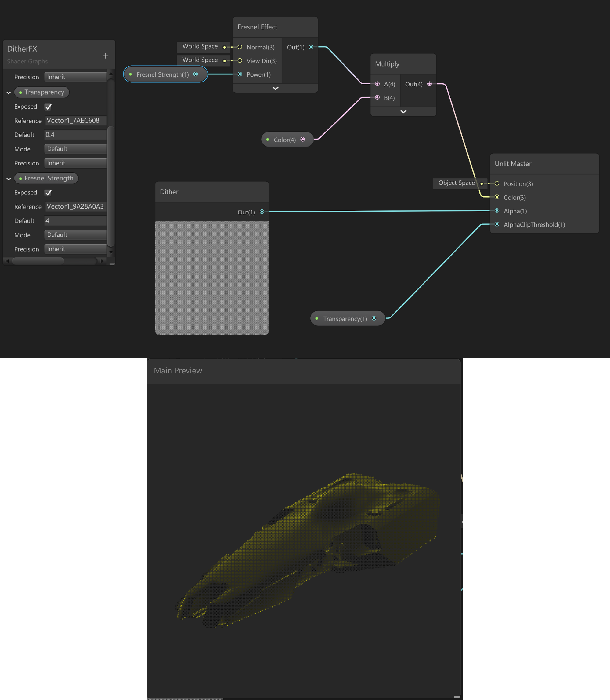610x700 pixels.
Task: Click the Unlit Master node title
Action: [x=513, y=164]
